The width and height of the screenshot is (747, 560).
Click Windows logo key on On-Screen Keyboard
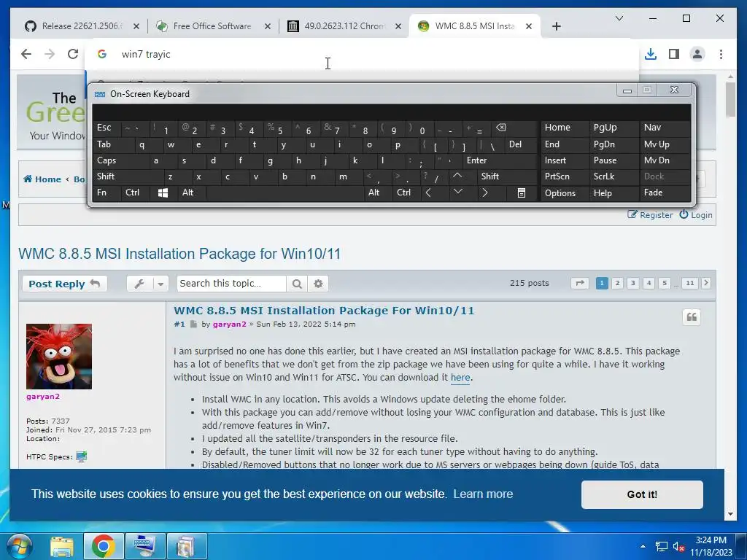(163, 192)
